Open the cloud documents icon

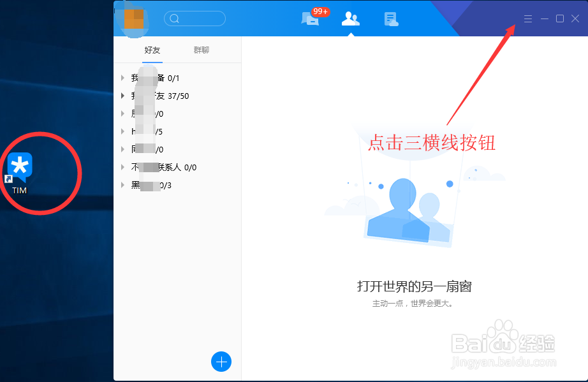[x=391, y=19]
